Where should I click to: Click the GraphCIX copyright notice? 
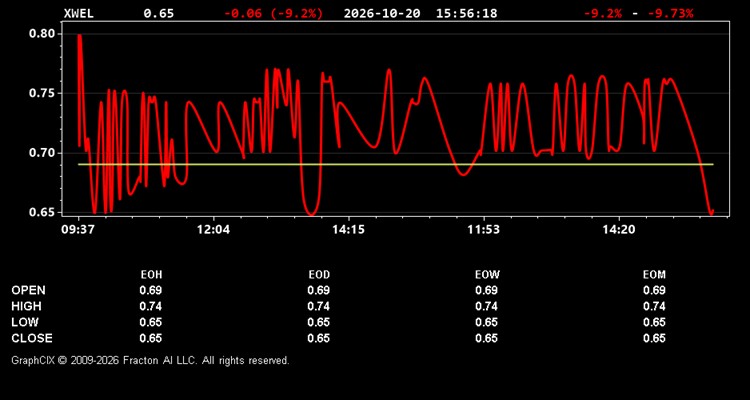tap(150, 360)
